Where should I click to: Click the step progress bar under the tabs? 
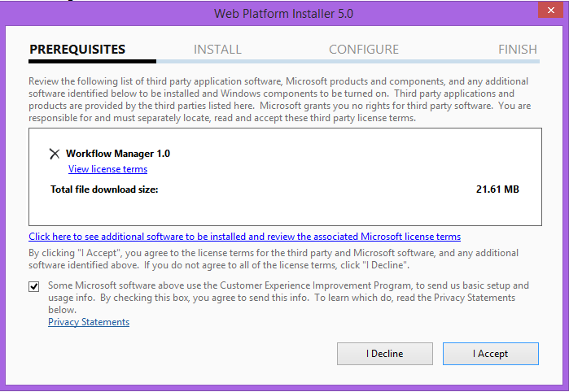[x=284, y=61]
